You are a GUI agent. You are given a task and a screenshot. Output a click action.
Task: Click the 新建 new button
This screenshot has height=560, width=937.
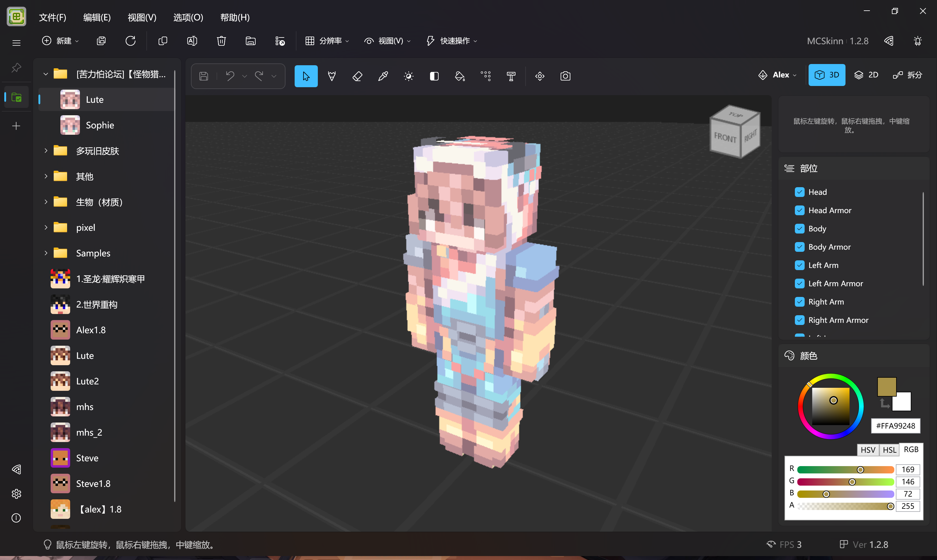pos(60,41)
